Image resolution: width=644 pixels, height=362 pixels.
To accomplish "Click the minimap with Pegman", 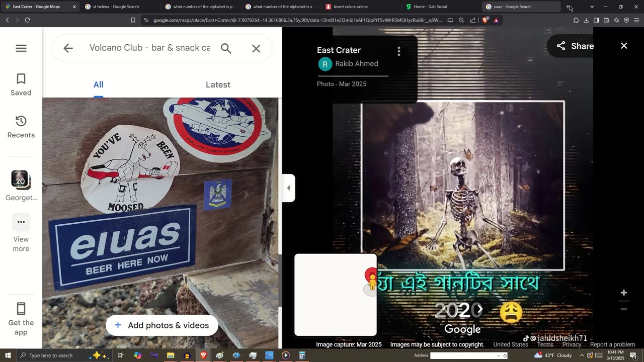I will point(336,295).
